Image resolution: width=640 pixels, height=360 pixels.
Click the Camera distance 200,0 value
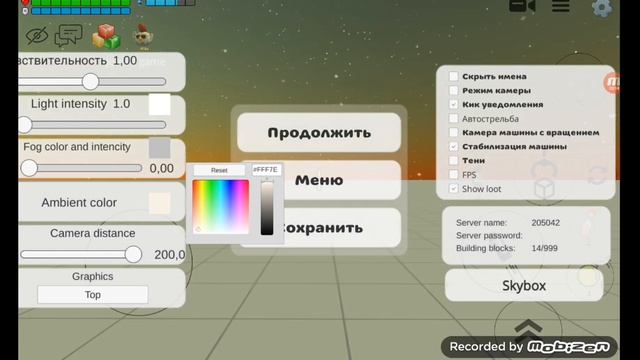(x=169, y=255)
